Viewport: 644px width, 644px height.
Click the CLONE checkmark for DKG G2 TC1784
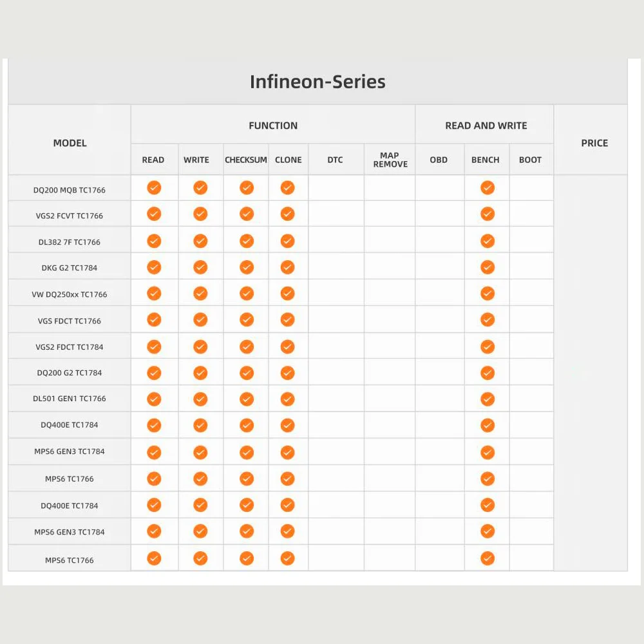click(287, 267)
